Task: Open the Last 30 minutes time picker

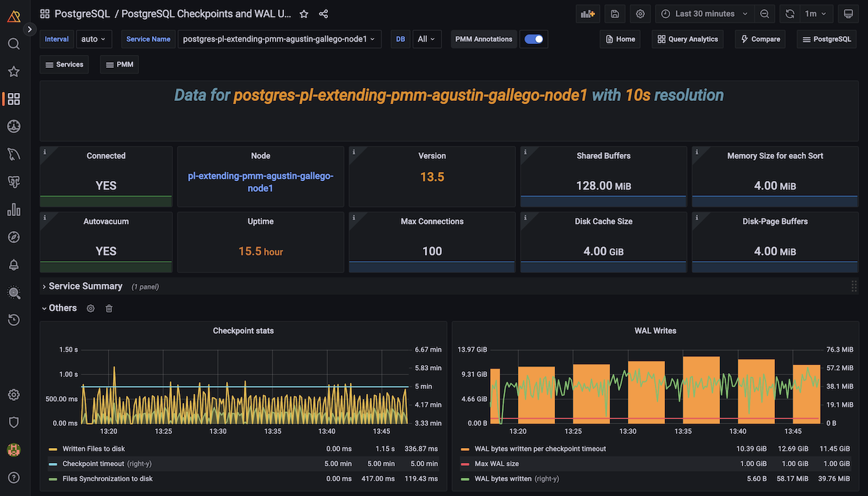Action: [704, 14]
